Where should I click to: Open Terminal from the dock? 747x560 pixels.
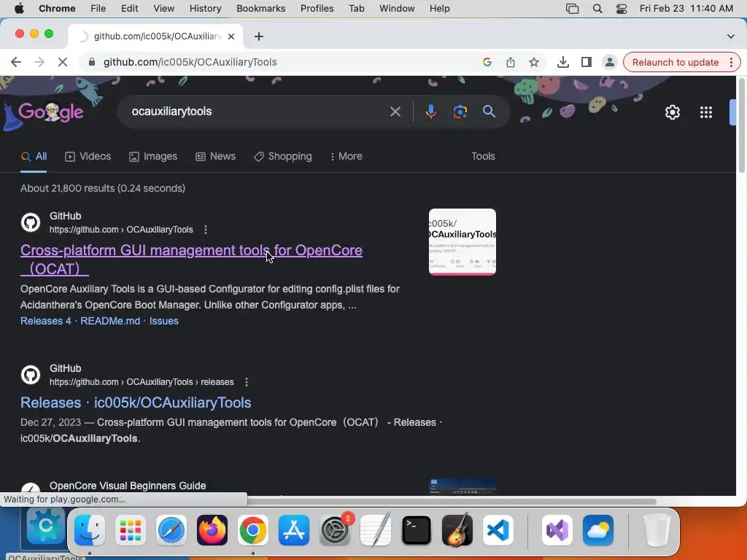[x=417, y=530]
